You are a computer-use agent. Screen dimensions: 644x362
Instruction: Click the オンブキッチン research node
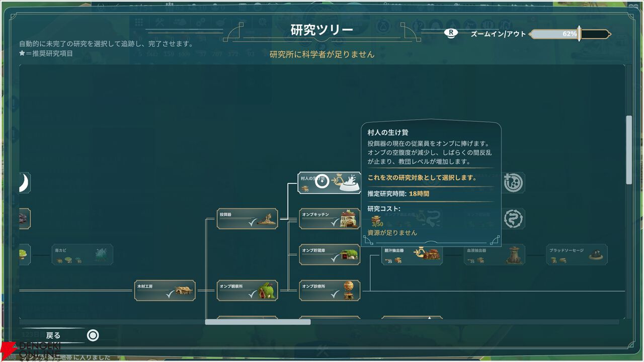click(330, 219)
